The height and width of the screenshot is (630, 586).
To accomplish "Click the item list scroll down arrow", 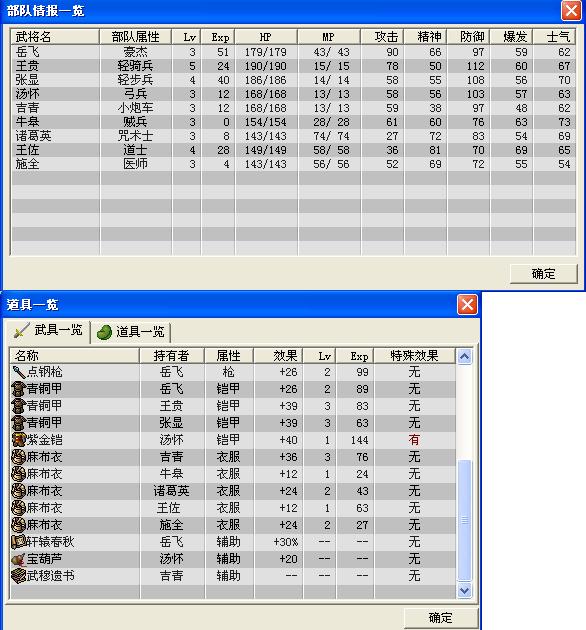I will 465,590.
